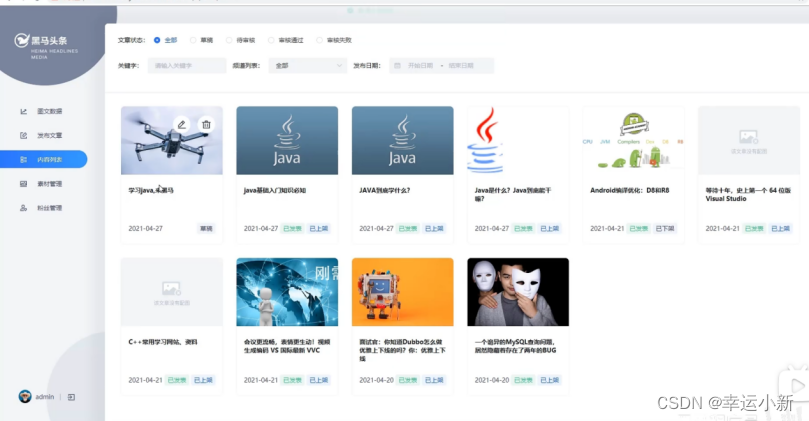Click the calendar icon in date range field
809x421 pixels.
click(397, 66)
